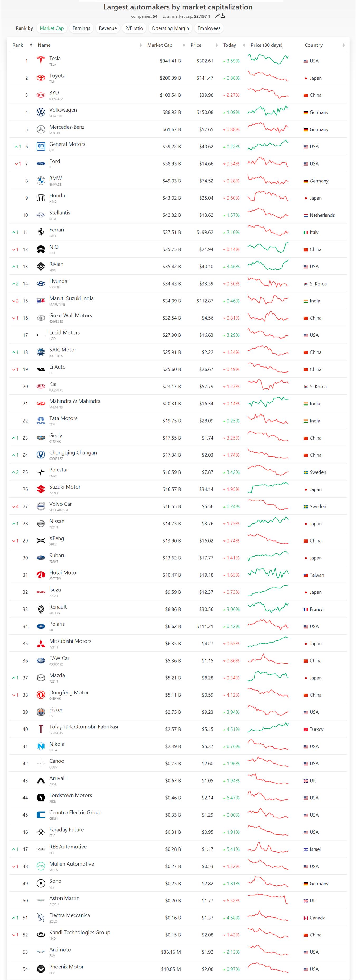Click Tesla's 30-day price chart

pos(268,59)
